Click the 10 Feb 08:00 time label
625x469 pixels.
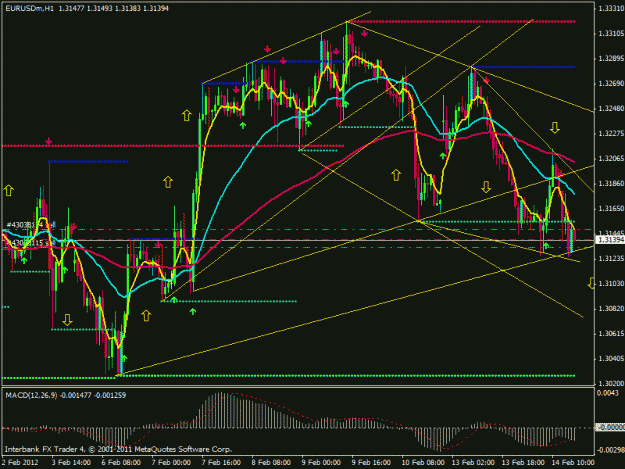(x=423, y=462)
